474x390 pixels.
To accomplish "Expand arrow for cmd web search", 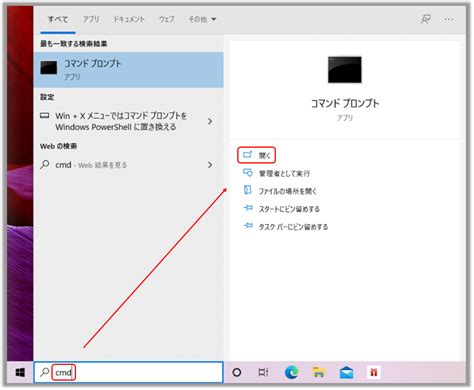I will coord(210,165).
